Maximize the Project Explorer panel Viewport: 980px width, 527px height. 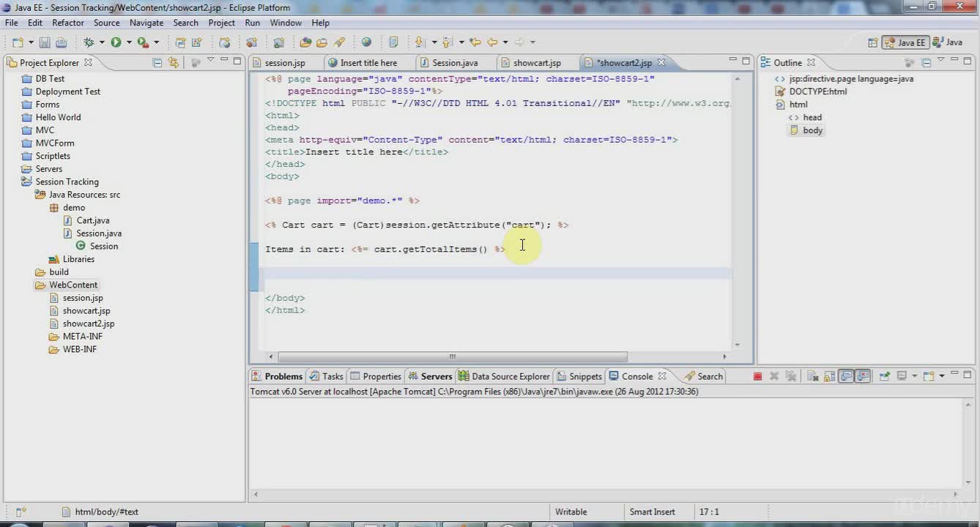click(237, 61)
